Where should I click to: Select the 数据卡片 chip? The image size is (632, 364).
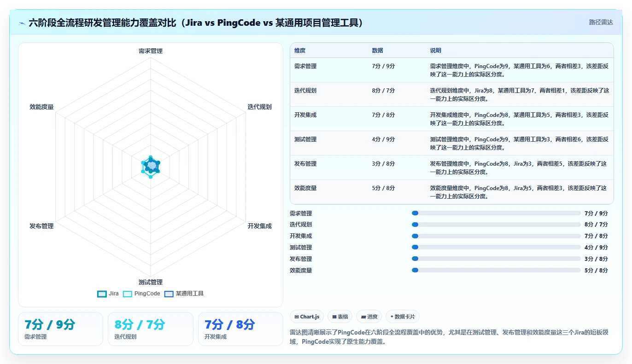402,317
